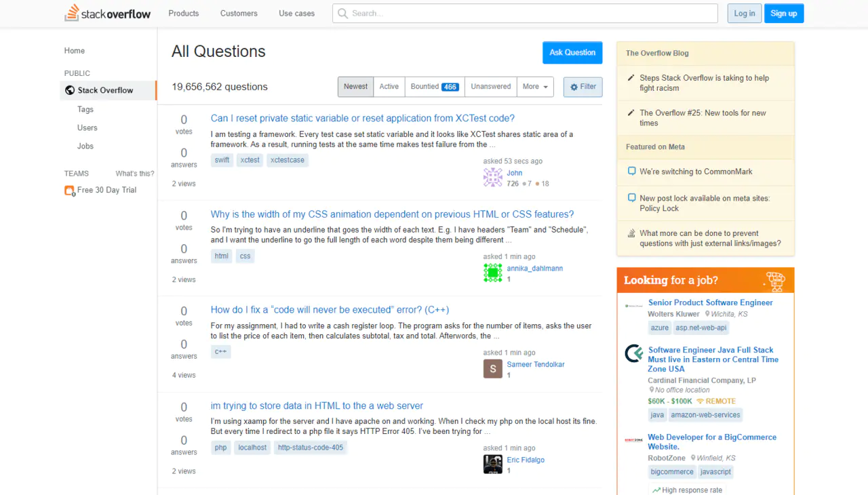Open the More sorting dropdown
The height and width of the screenshot is (495, 868).
[535, 87]
